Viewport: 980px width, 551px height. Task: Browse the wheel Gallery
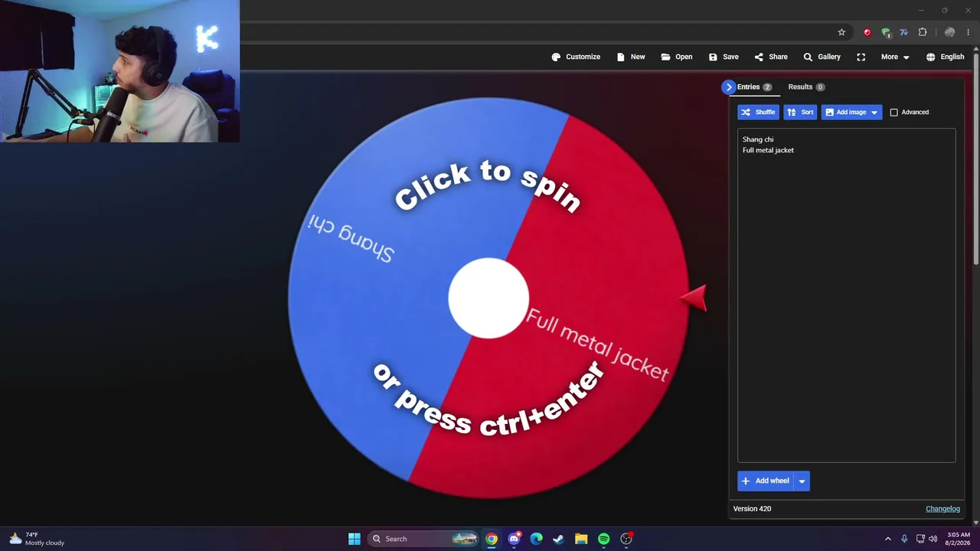tap(822, 57)
